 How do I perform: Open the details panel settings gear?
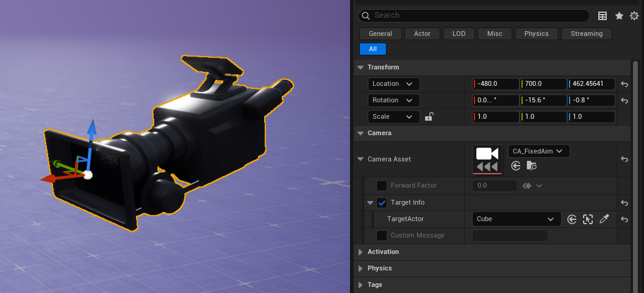634,16
